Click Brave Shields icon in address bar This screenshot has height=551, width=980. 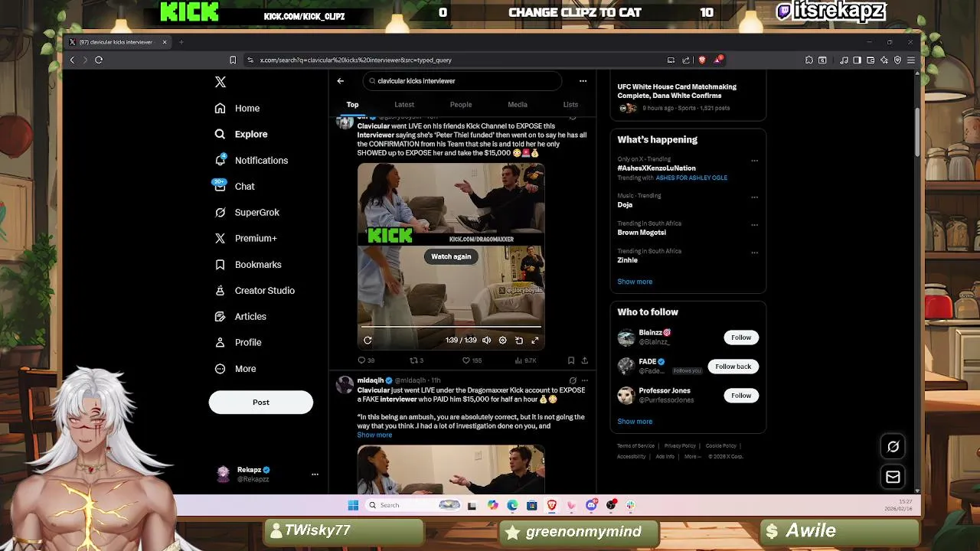[x=701, y=60]
